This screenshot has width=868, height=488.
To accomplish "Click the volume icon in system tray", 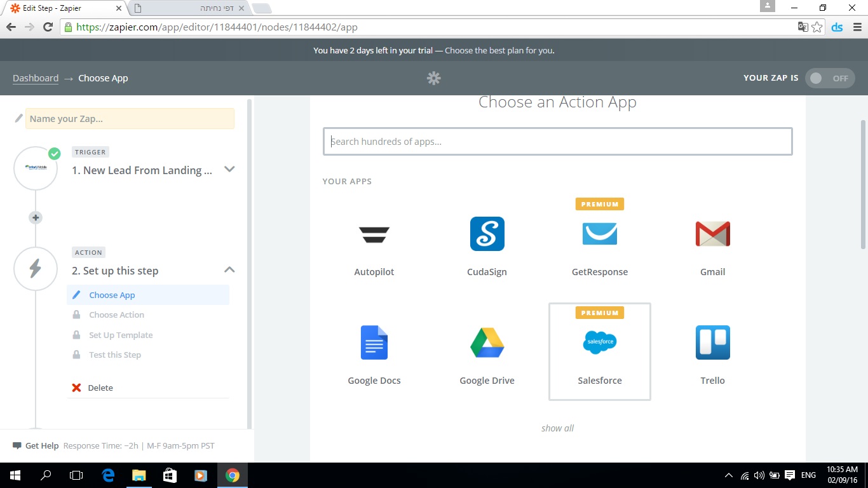I will click(x=759, y=475).
